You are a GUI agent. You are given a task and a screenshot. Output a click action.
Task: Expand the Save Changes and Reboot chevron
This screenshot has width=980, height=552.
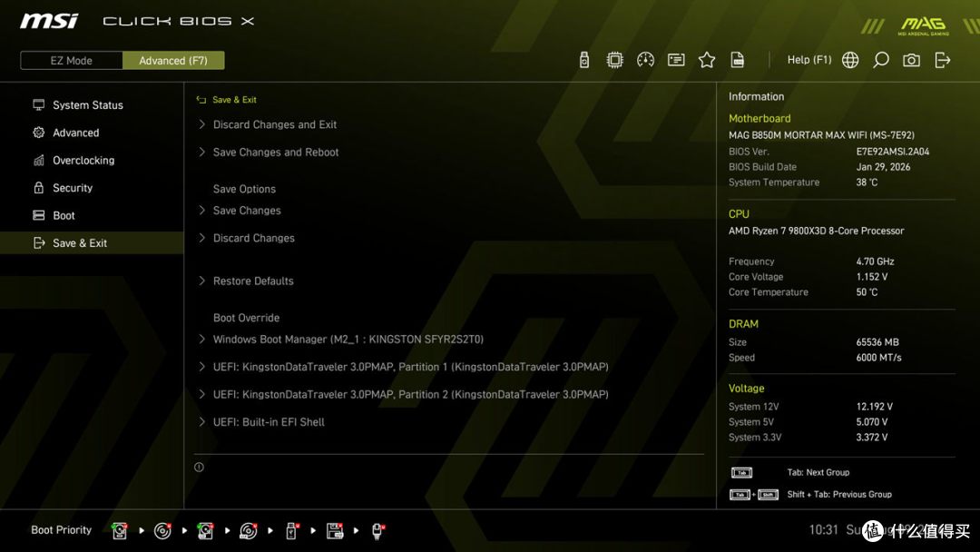point(201,152)
